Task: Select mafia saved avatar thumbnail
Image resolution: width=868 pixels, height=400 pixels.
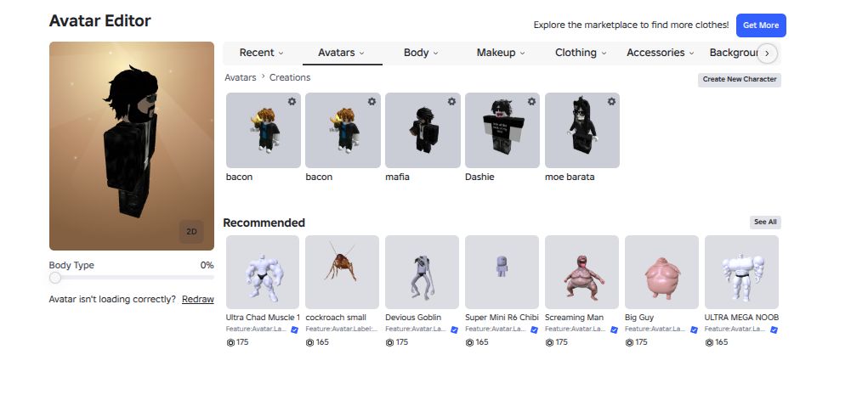Action: pyautogui.click(x=423, y=130)
